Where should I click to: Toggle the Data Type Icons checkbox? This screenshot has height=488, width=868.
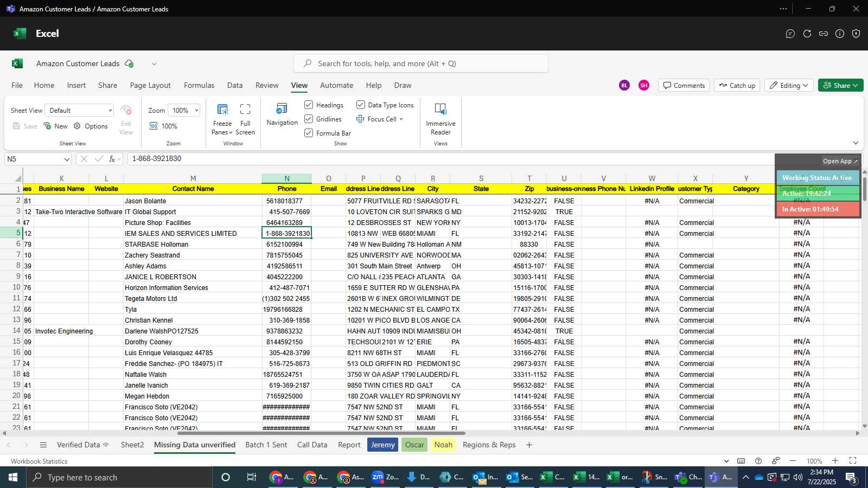(x=361, y=105)
